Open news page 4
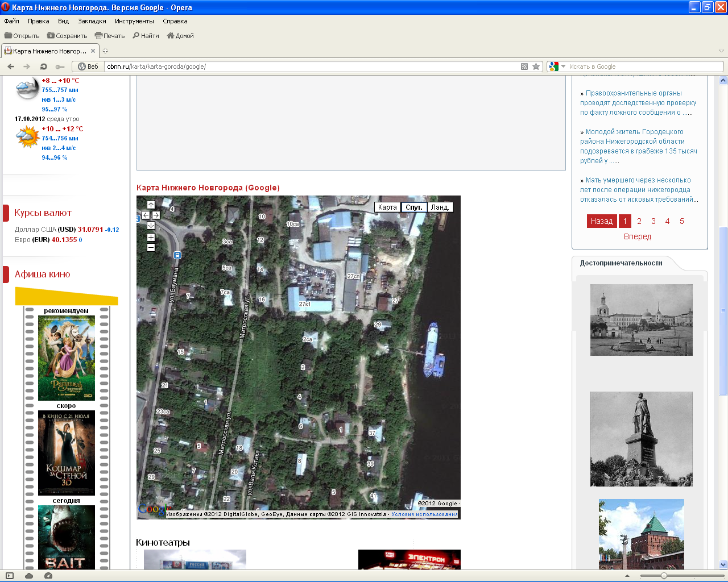The height and width of the screenshot is (582, 728). pyautogui.click(x=668, y=221)
